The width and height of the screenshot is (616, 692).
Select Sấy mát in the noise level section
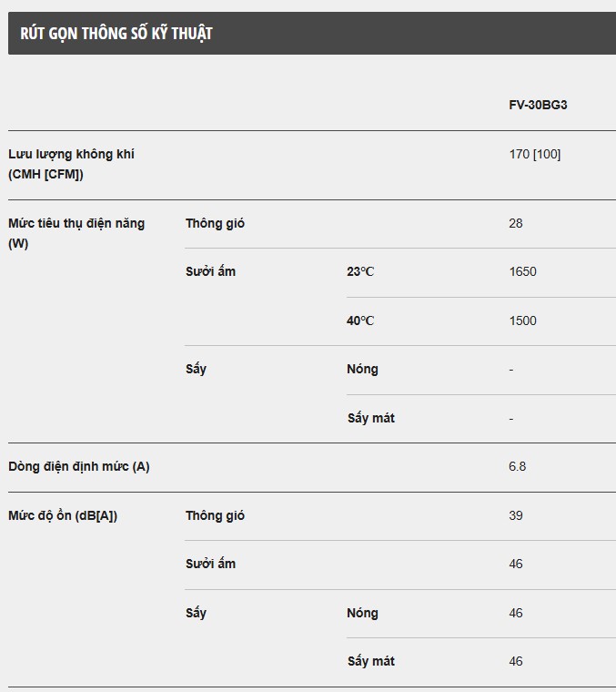370,661
